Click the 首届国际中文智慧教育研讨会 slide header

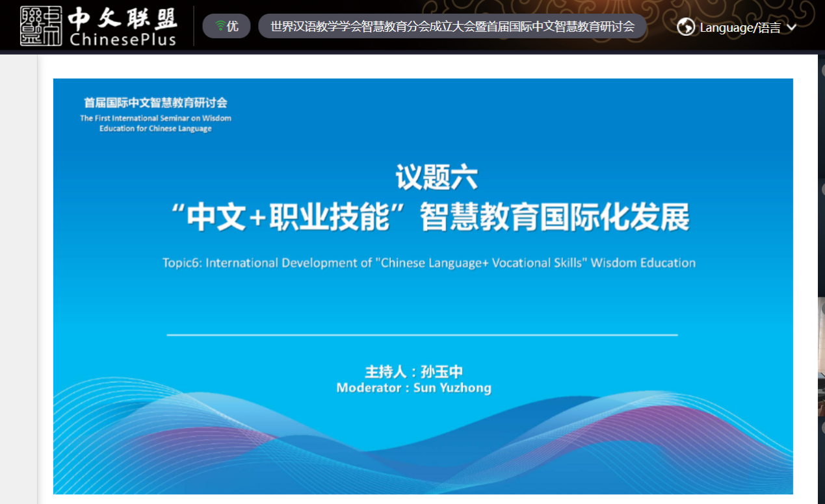155,103
